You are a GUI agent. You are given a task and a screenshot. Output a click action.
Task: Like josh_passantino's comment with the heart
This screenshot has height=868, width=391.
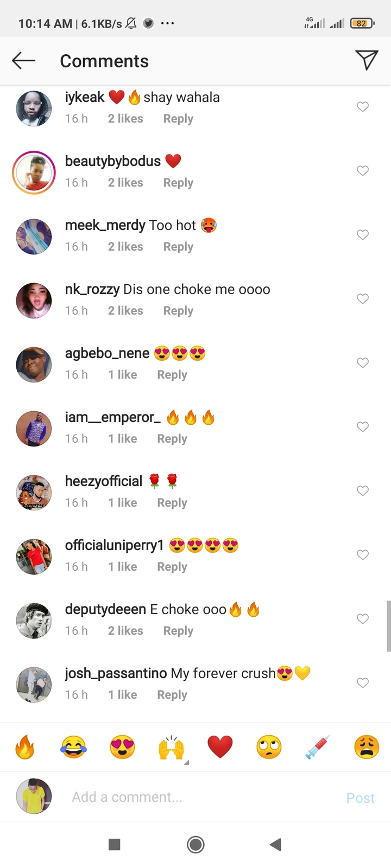pyautogui.click(x=363, y=683)
